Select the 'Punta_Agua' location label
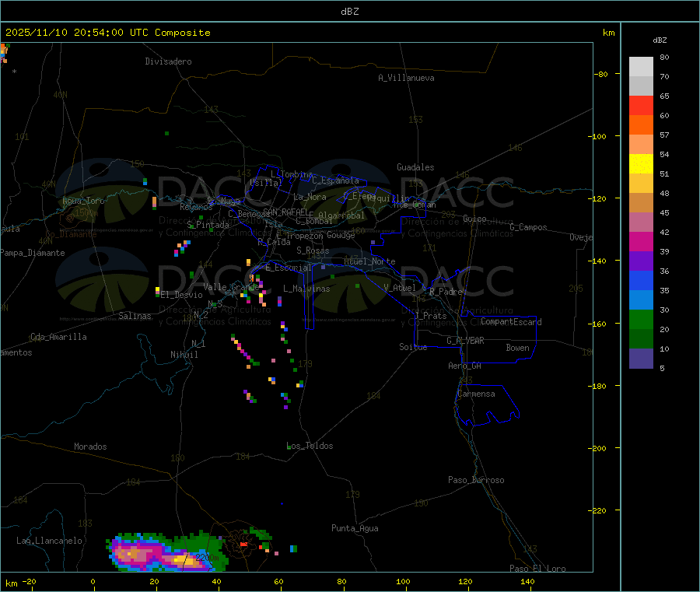Screen dimensions: 700x592 (355, 528)
